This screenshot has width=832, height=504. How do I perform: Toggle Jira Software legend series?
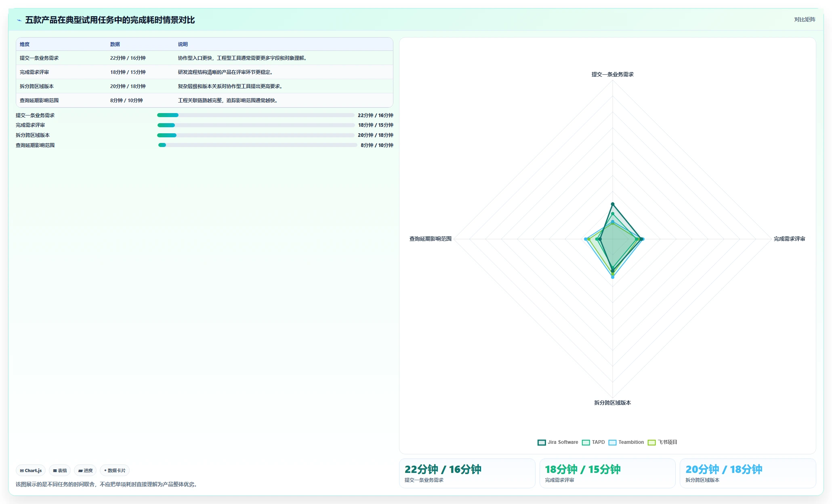click(x=558, y=442)
